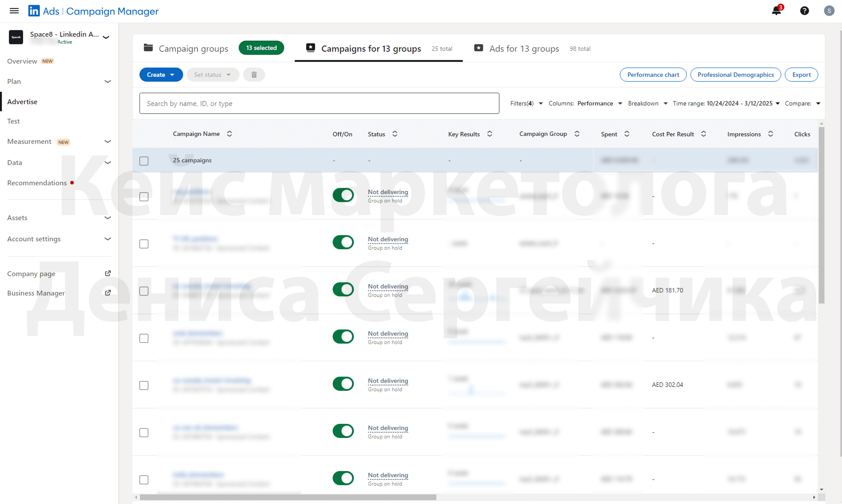842x504 pixels.
Task: Open the Create button dropdown
Action: pyautogui.click(x=161, y=75)
